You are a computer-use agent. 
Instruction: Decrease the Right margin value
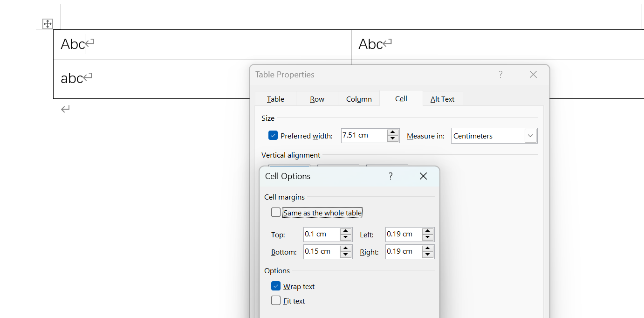tap(428, 255)
